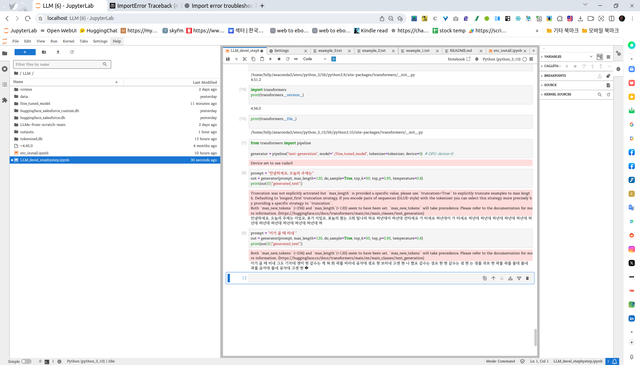This screenshot has height=365, width=640.
Task: Click the notebook vertical scrollbar thumb
Action: click(536, 337)
